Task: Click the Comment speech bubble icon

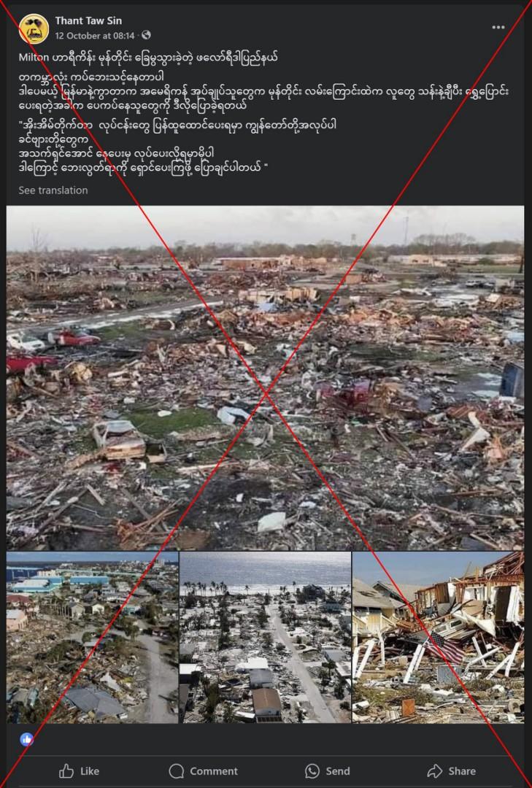Action: [177, 771]
